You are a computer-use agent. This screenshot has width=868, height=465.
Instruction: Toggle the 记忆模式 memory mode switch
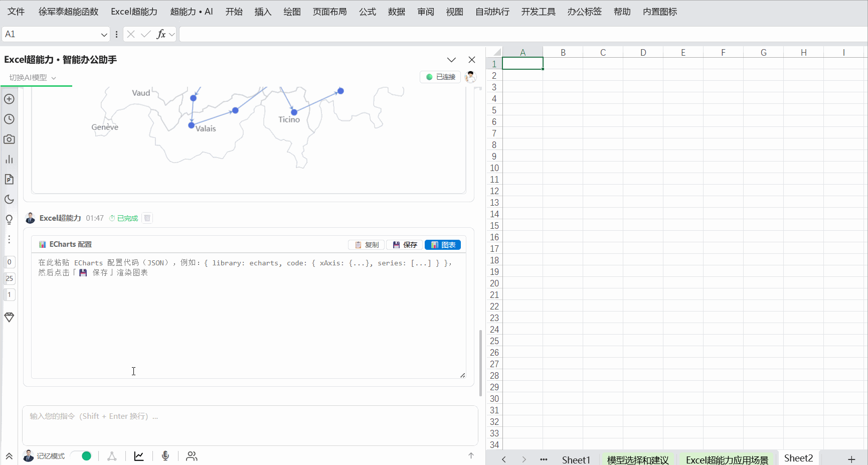click(81, 456)
